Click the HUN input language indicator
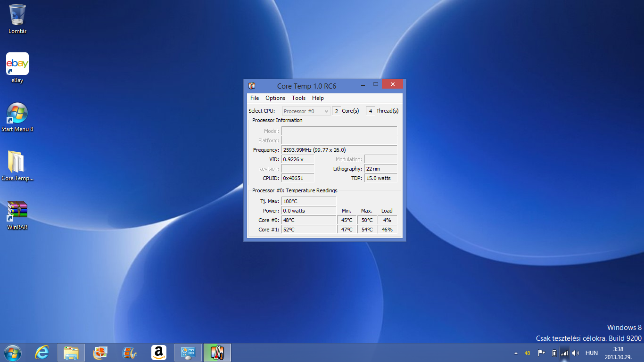The image size is (644, 362). click(x=591, y=353)
